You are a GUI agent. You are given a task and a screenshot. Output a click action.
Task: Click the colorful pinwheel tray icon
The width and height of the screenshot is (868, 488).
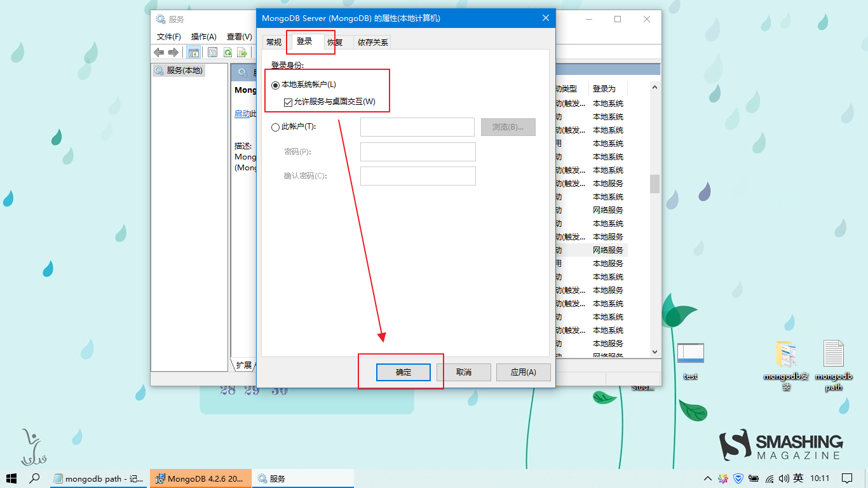coord(723,478)
